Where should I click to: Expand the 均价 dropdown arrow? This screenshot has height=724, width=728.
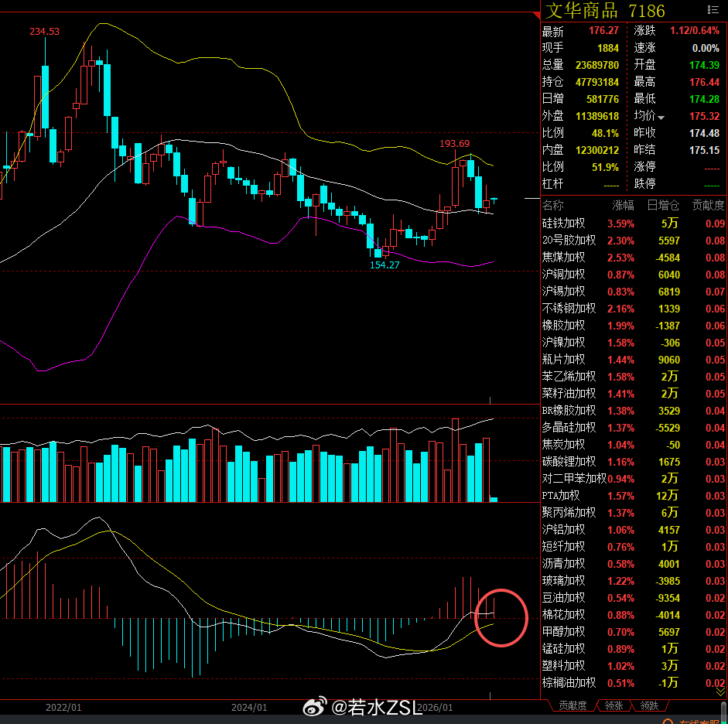pyautogui.click(x=661, y=118)
